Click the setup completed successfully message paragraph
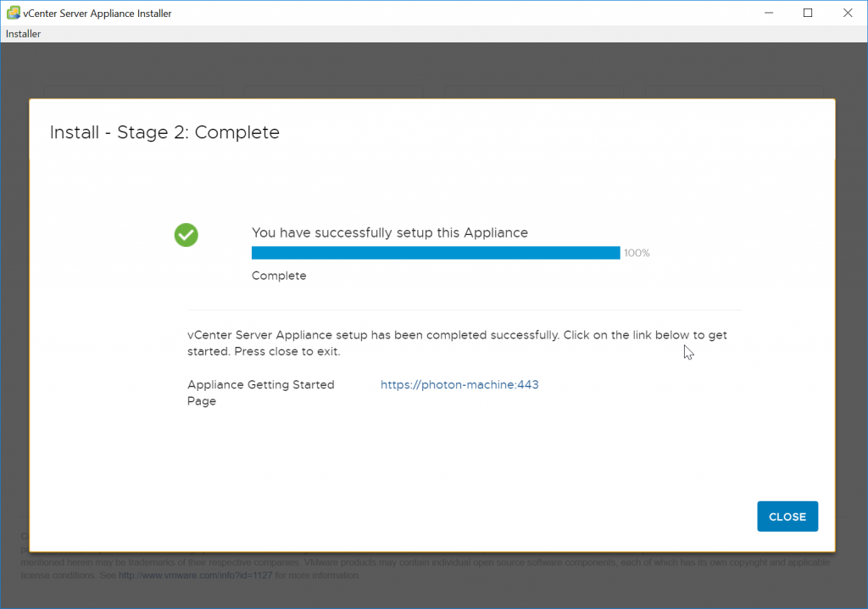The width and height of the screenshot is (868, 609). [x=457, y=343]
